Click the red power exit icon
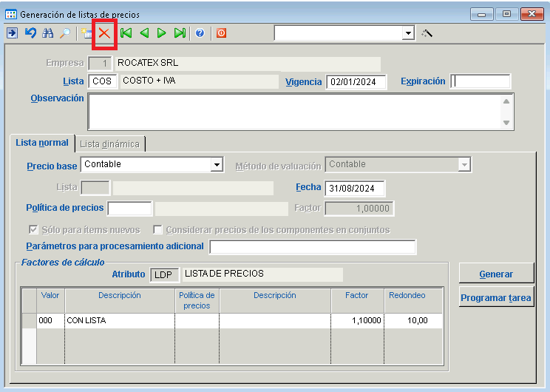Image resolution: width=550 pixels, height=392 pixels. [x=221, y=33]
